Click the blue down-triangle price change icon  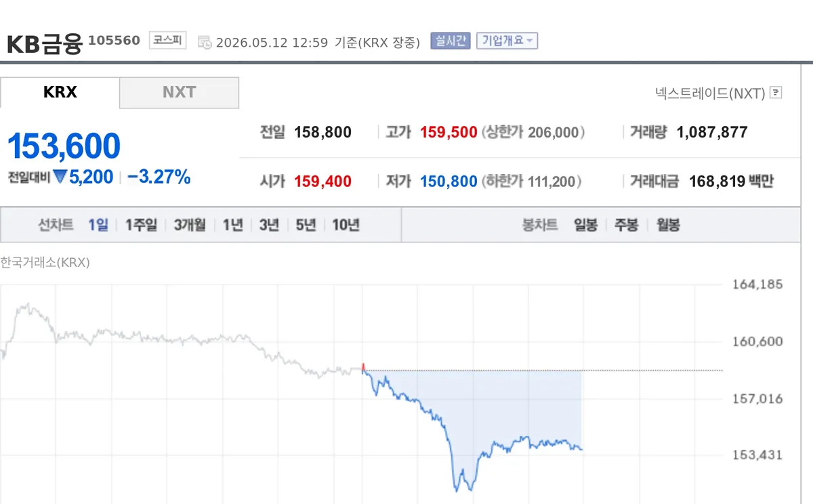[x=60, y=177]
